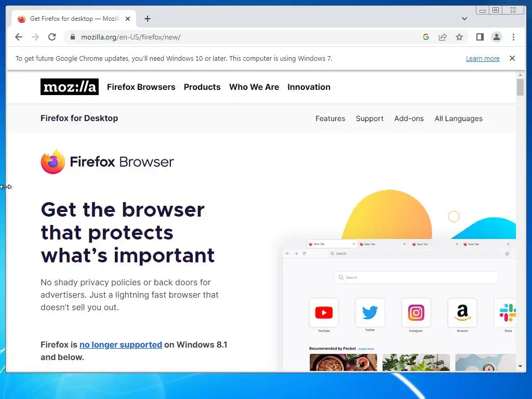The height and width of the screenshot is (399, 532).
Task: Open the profile avatar menu
Action: tap(496, 37)
